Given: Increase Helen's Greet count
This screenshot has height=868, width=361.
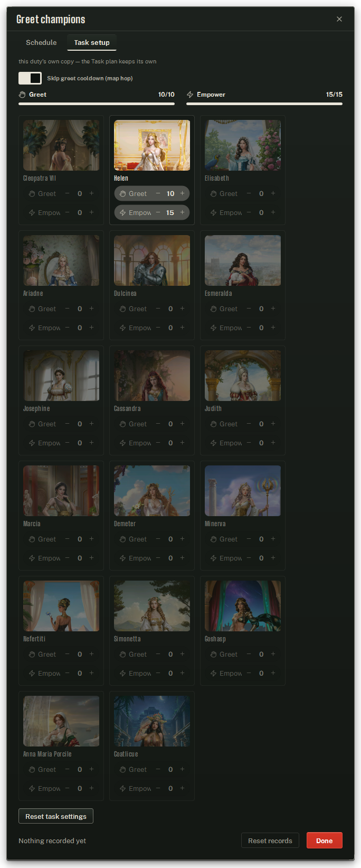Looking at the screenshot, I should pyautogui.click(x=182, y=193).
